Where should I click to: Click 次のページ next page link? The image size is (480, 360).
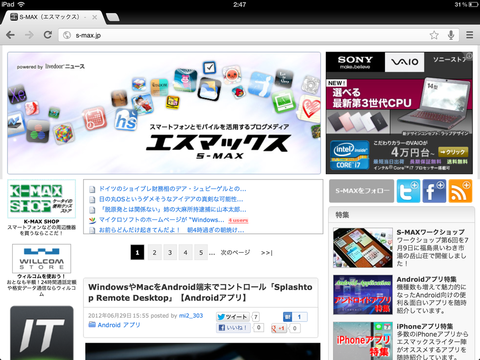pos(235,252)
